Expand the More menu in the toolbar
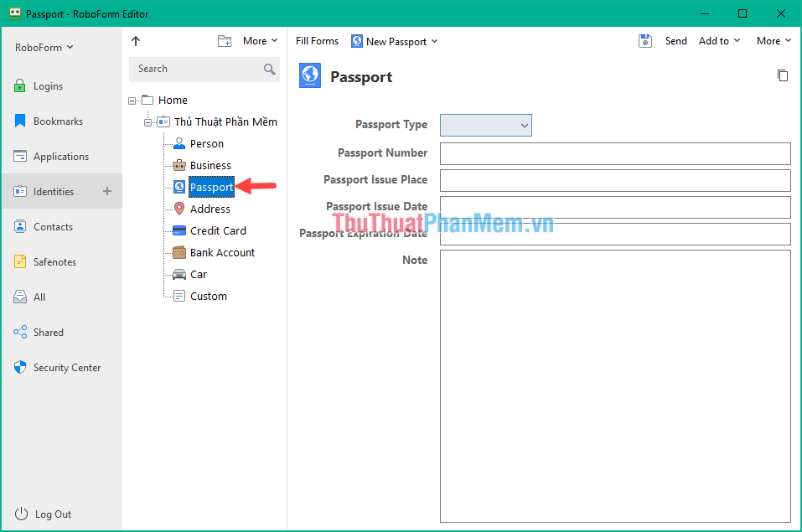This screenshot has width=802, height=532. pos(768,40)
